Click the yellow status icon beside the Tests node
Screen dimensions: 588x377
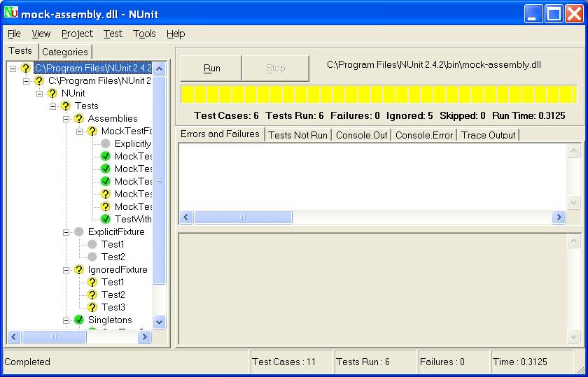coord(66,106)
